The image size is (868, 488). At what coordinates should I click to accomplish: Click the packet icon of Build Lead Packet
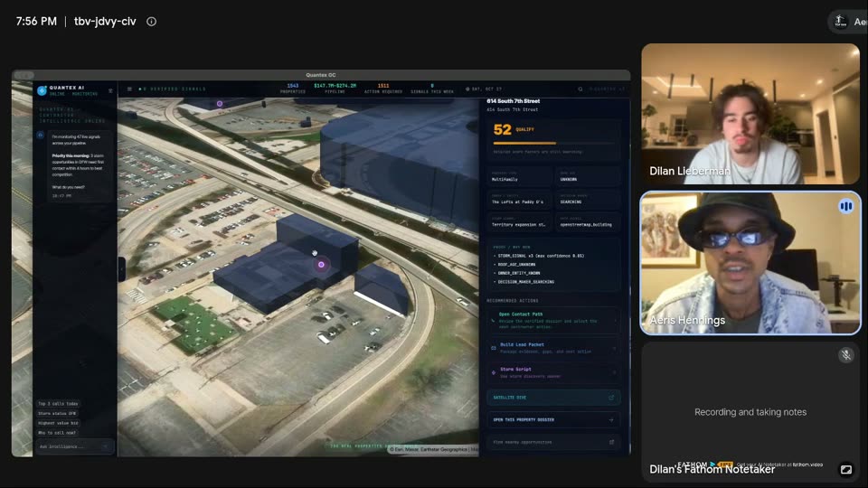coord(494,348)
